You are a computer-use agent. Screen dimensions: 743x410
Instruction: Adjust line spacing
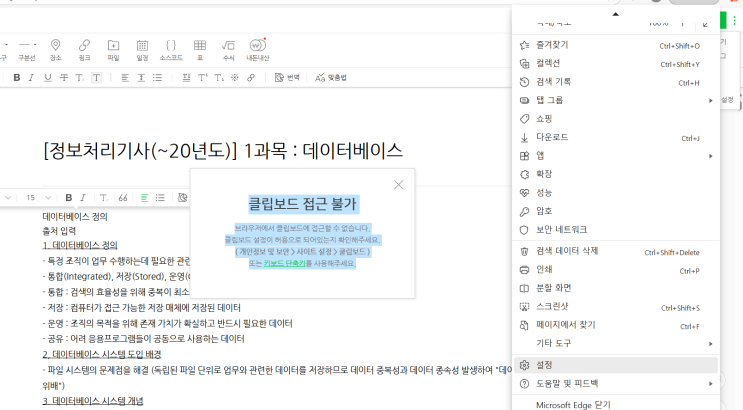click(141, 78)
